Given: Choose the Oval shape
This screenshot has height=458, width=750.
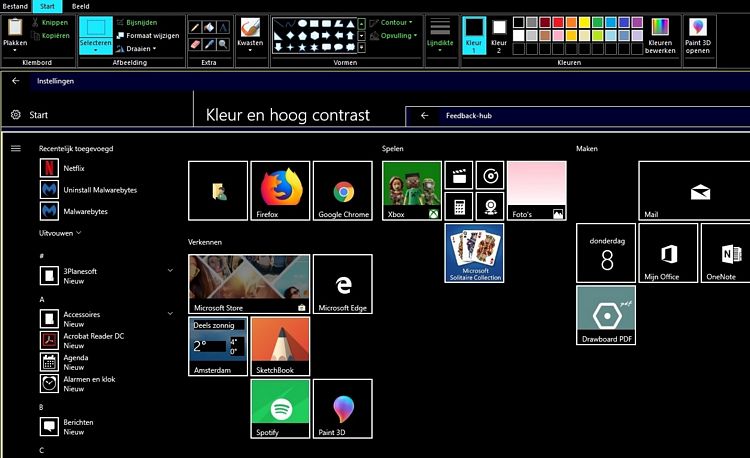Looking at the screenshot, I should pyautogui.click(x=302, y=23).
